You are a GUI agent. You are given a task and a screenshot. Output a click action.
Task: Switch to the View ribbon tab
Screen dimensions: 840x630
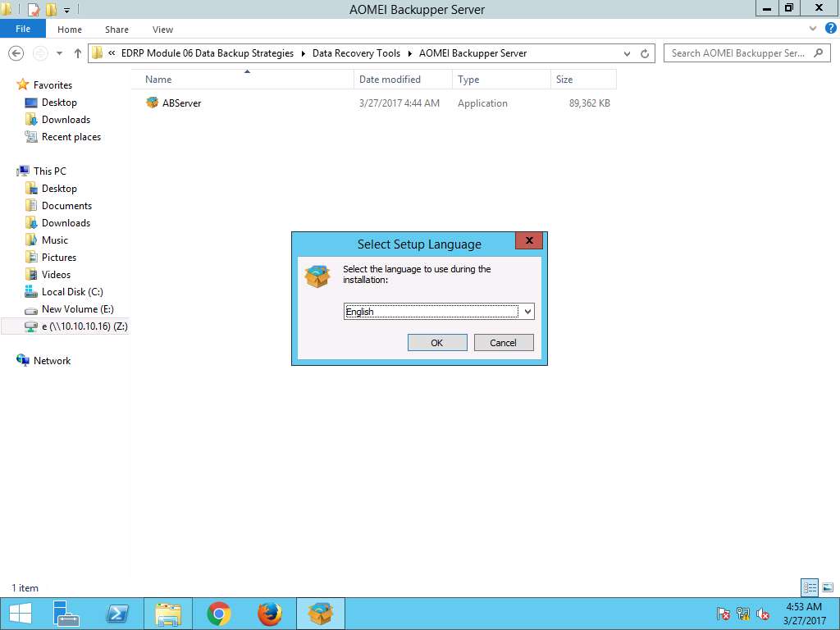coord(163,30)
